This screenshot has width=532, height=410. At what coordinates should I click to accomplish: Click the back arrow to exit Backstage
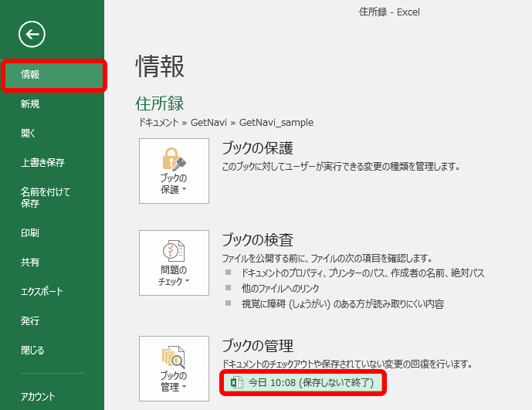pyautogui.click(x=32, y=34)
